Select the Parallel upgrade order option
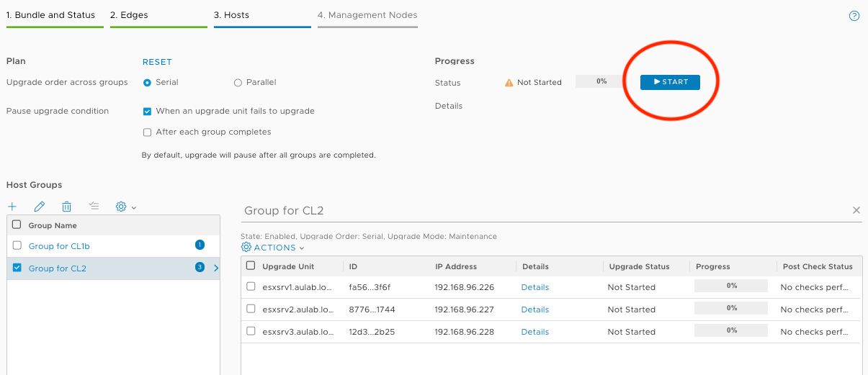 coord(238,83)
